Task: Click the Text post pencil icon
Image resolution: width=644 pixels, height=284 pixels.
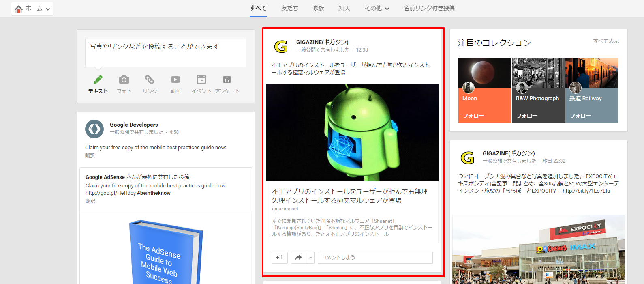Action: [x=98, y=80]
